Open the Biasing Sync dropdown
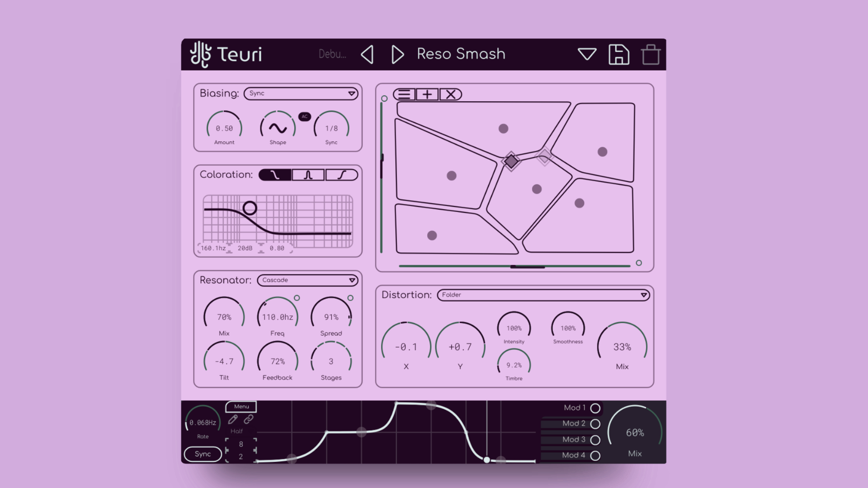868x488 pixels. (301, 94)
